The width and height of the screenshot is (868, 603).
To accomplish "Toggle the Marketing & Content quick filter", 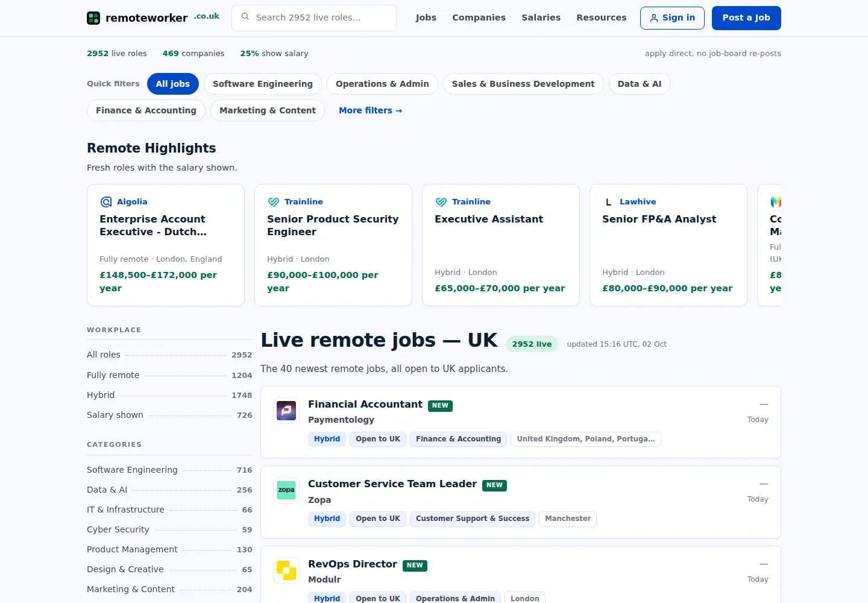I will [268, 110].
